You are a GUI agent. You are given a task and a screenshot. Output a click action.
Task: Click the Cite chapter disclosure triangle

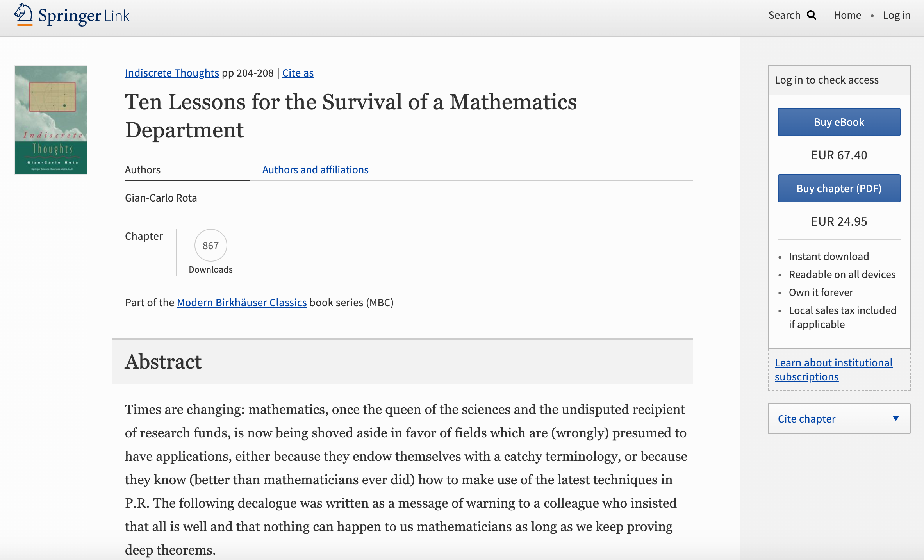(895, 419)
